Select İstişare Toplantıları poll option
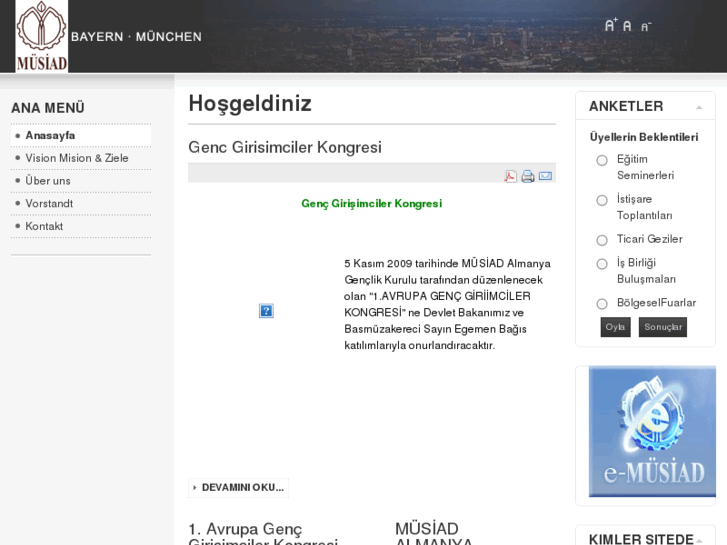The width and height of the screenshot is (727, 545). [602, 200]
